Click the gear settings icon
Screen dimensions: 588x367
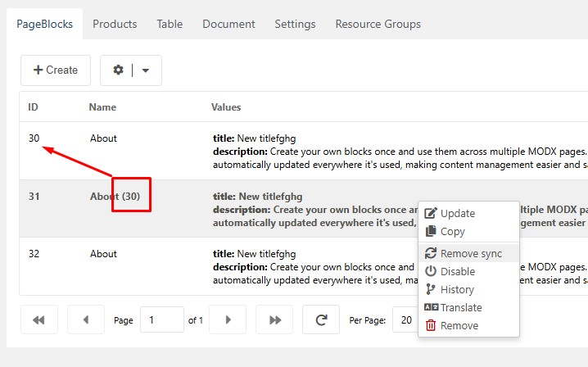click(x=118, y=70)
